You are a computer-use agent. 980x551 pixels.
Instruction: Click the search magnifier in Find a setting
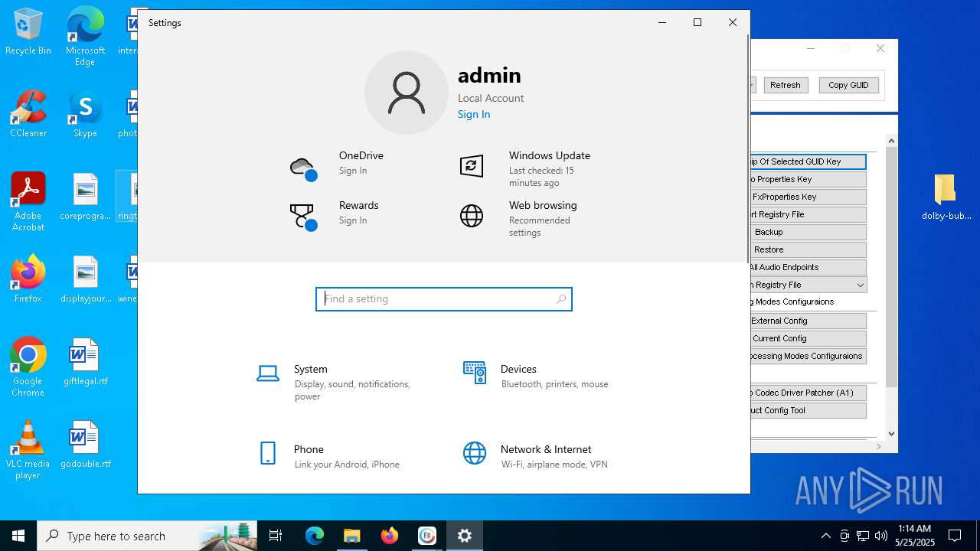coord(561,299)
